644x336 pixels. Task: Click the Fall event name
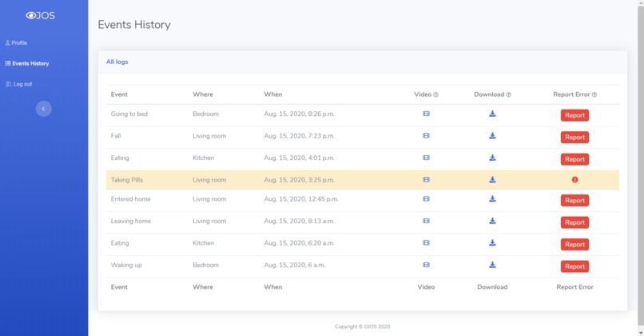click(x=116, y=136)
